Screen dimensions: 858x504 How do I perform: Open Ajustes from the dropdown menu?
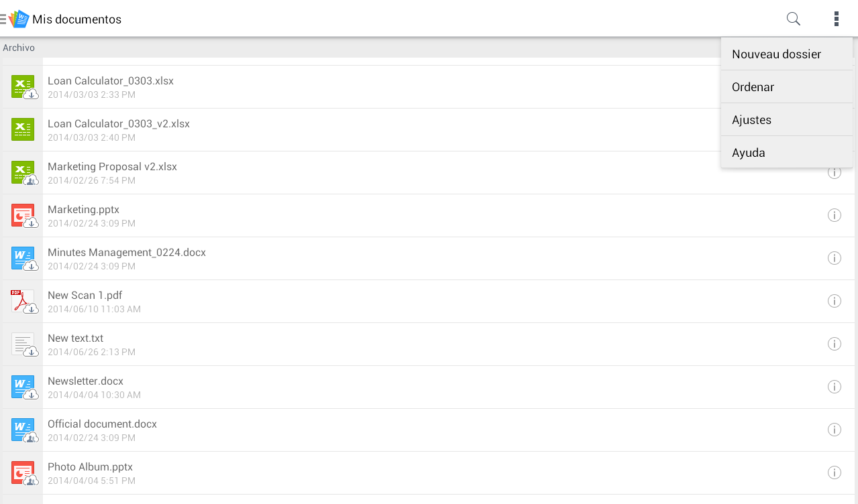[x=751, y=120]
